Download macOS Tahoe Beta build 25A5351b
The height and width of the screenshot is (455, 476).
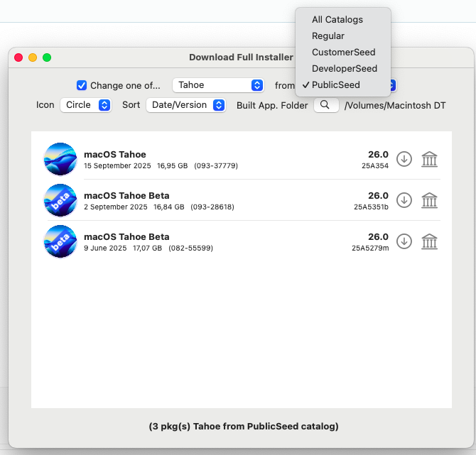[x=404, y=200]
